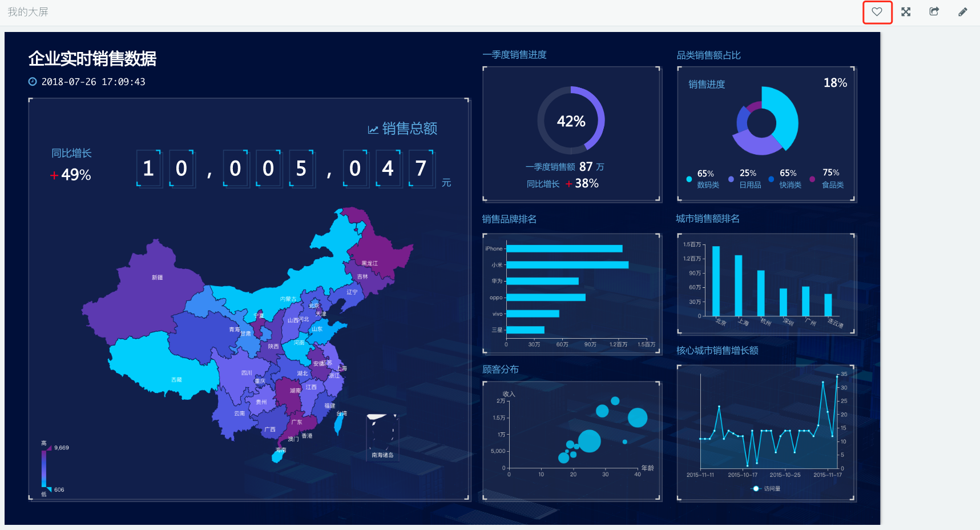Image resolution: width=980 pixels, height=530 pixels.
Task: Click the 顾客分布 panel heading
Action: (x=501, y=370)
